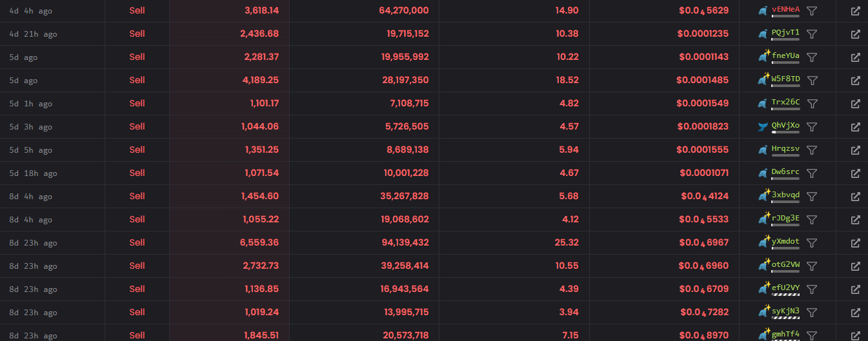
Task: Open gmhTf4 transaction external link
Action: click(x=855, y=335)
